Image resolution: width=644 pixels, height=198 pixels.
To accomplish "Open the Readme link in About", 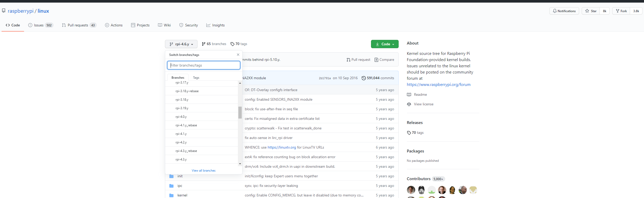I will pyautogui.click(x=417, y=94).
